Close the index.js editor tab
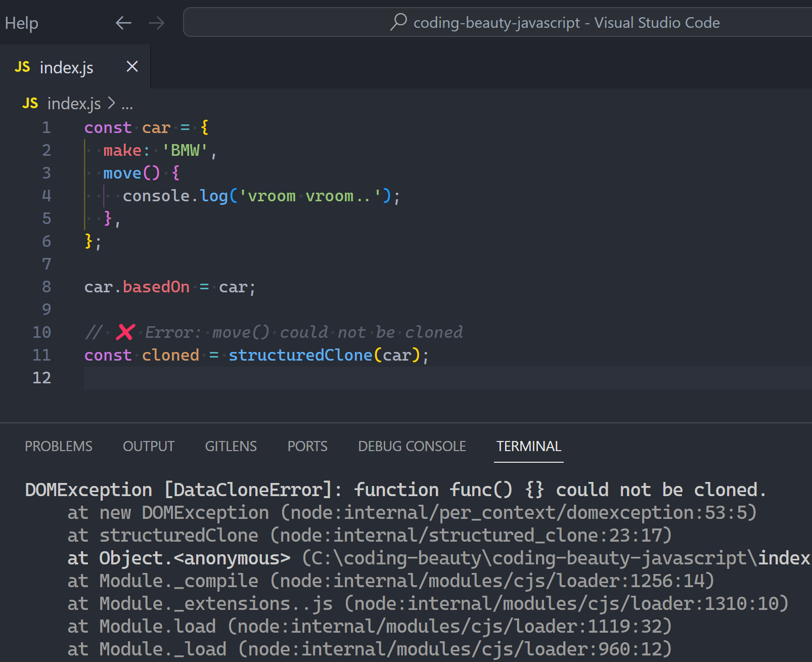The image size is (812, 662). point(132,66)
